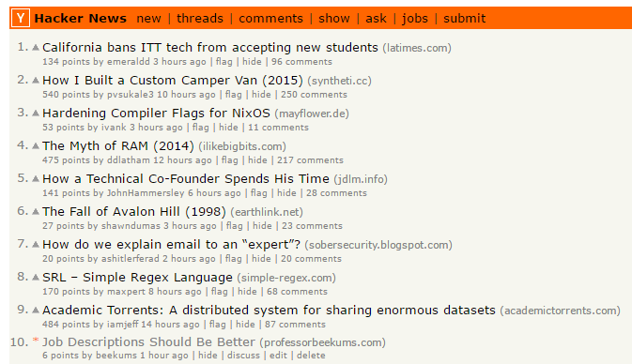632x364 pixels.
Task: Delete the Job Descriptions submission
Action: (311, 356)
